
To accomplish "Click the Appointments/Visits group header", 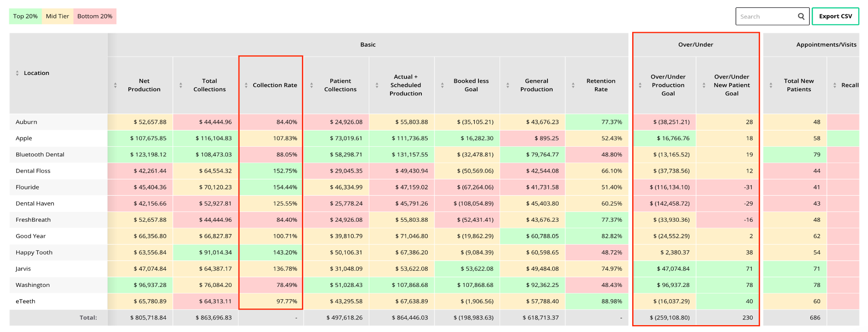I will click(x=811, y=45).
